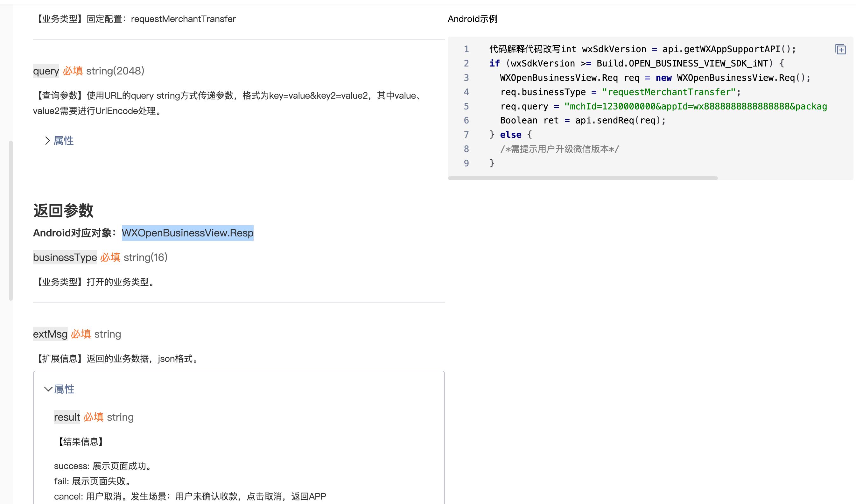Click code line 2 with OPEN_BUSINESS_VIEW_SDK_INT
The width and height of the screenshot is (856, 504).
(x=636, y=64)
